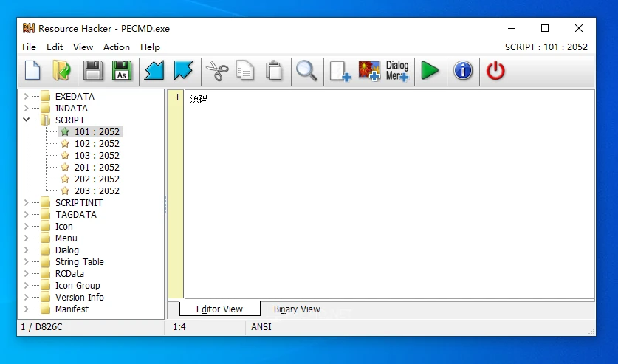
Task: Expand the INDATA tree node
Action: coord(26,108)
